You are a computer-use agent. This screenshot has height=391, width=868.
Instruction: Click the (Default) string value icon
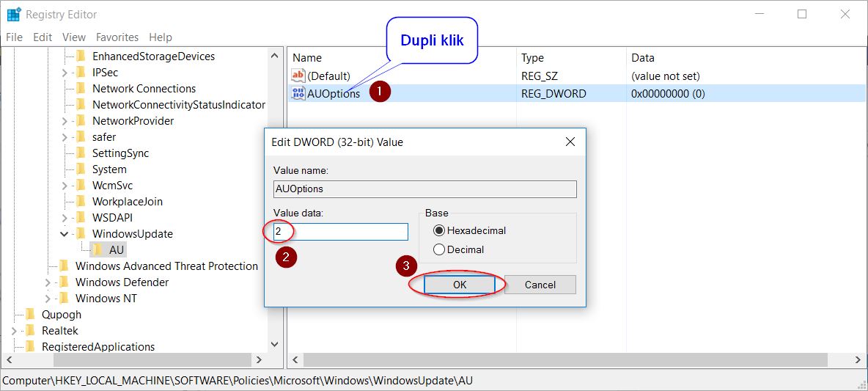[x=298, y=76]
